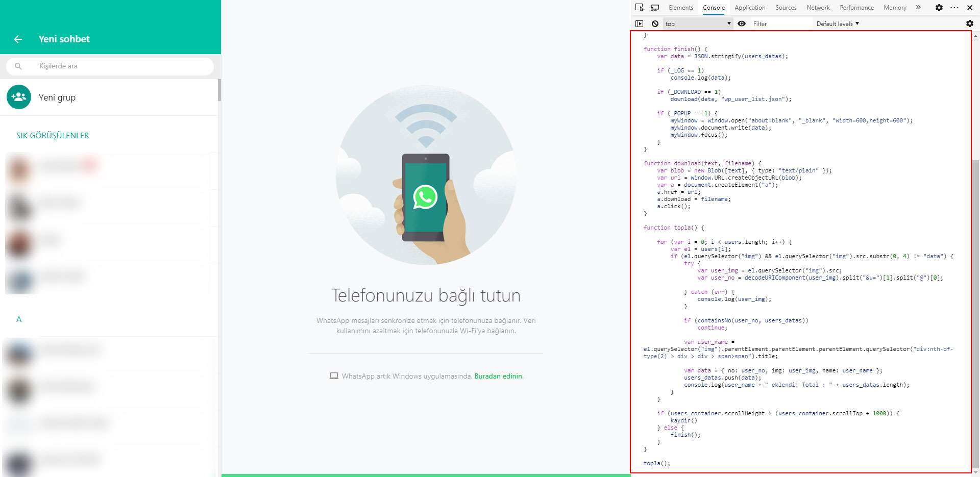This screenshot has height=477, width=980.
Task: Toggle the device toolbar emulation icon
Action: [655, 8]
